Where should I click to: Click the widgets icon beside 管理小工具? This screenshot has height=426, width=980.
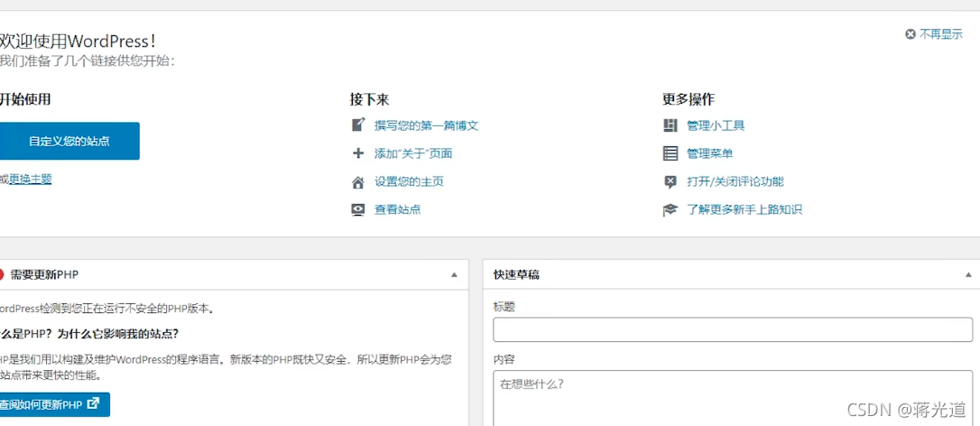[x=670, y=125]
